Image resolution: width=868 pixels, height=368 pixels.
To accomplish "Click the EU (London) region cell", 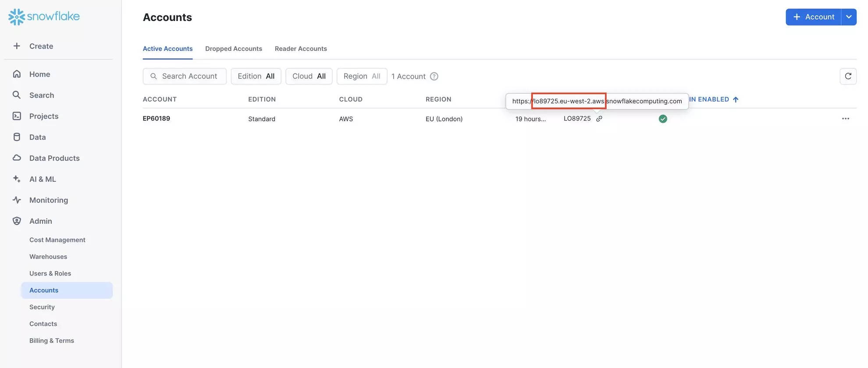I will pos(444,119).
